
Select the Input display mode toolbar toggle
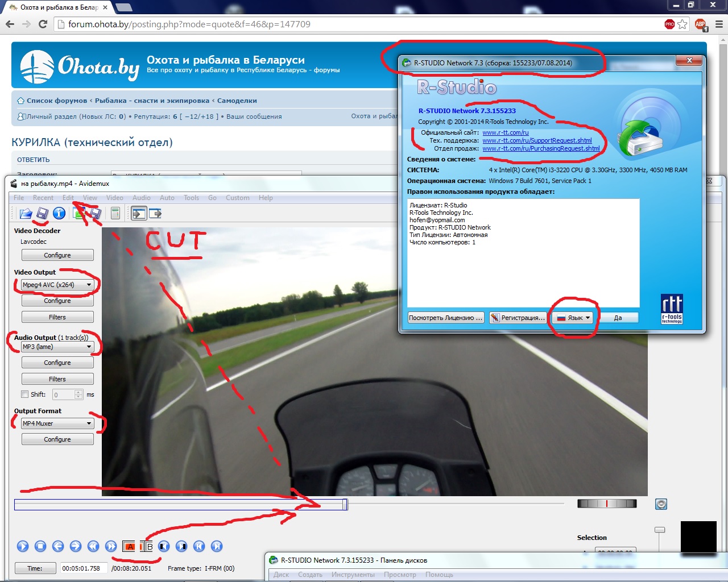pyautogui.click(x=139, y=214)
